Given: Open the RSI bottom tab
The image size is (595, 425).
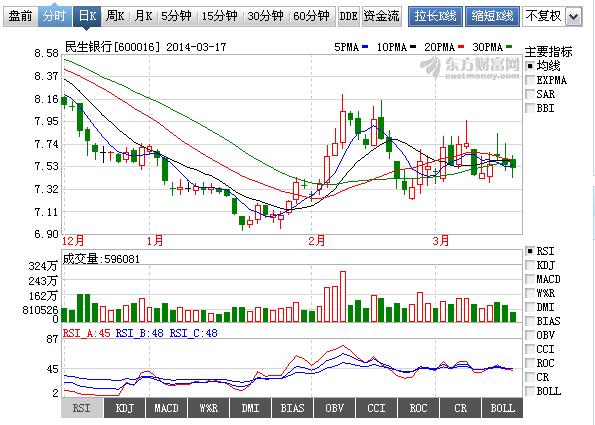Looking at the screenshot, I should [82, 408].
